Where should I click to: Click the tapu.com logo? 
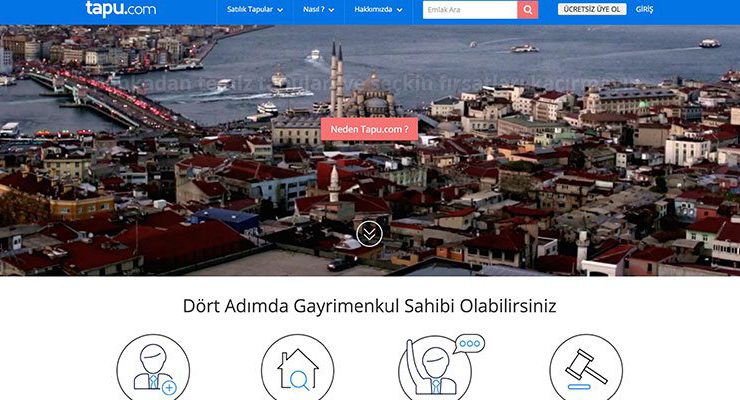point(121,9)
